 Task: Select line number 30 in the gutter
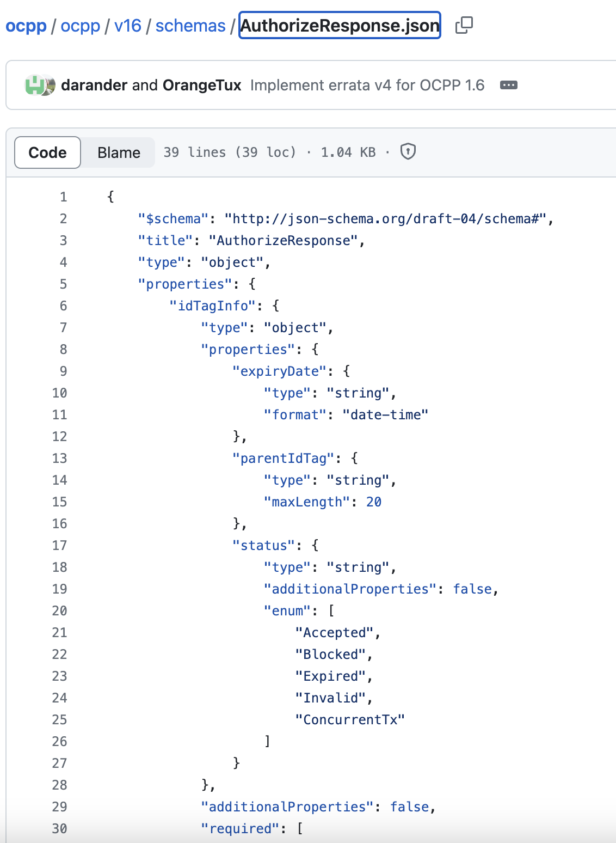click(x=59, y=828)
